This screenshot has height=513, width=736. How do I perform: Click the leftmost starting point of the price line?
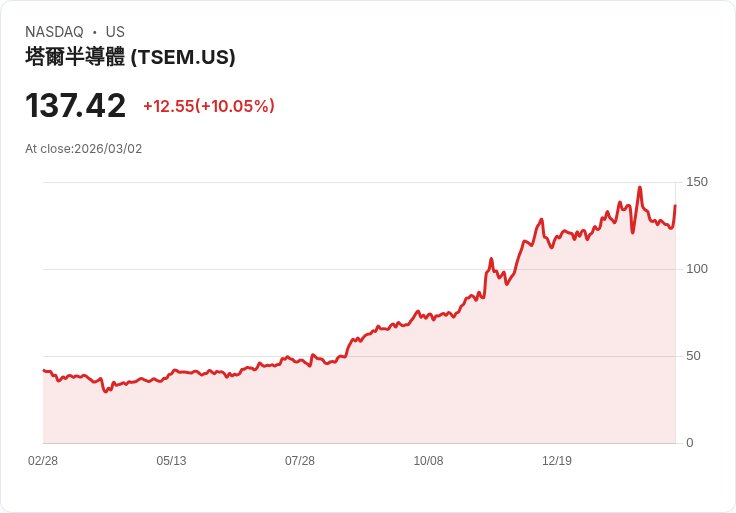pyautogui.click(x=43, y=370)
